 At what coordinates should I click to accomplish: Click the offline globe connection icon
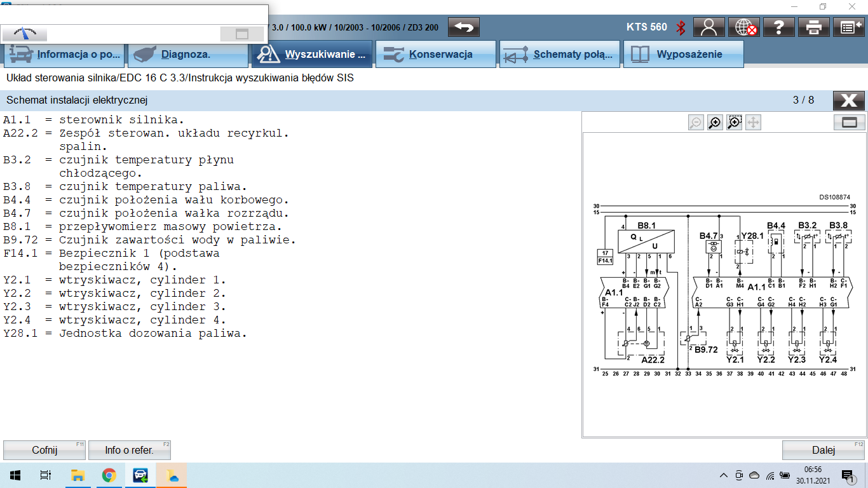pyautogui.click(x=744, y=27)
